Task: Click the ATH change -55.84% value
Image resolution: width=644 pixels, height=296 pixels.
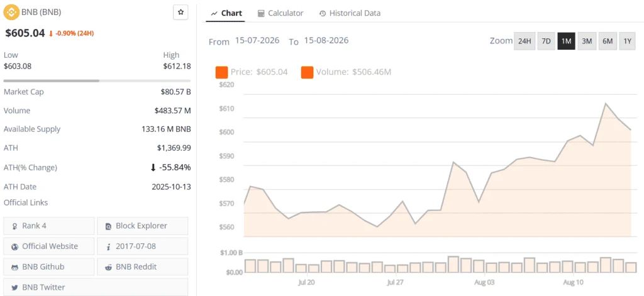Action: [x=170, y=168]
